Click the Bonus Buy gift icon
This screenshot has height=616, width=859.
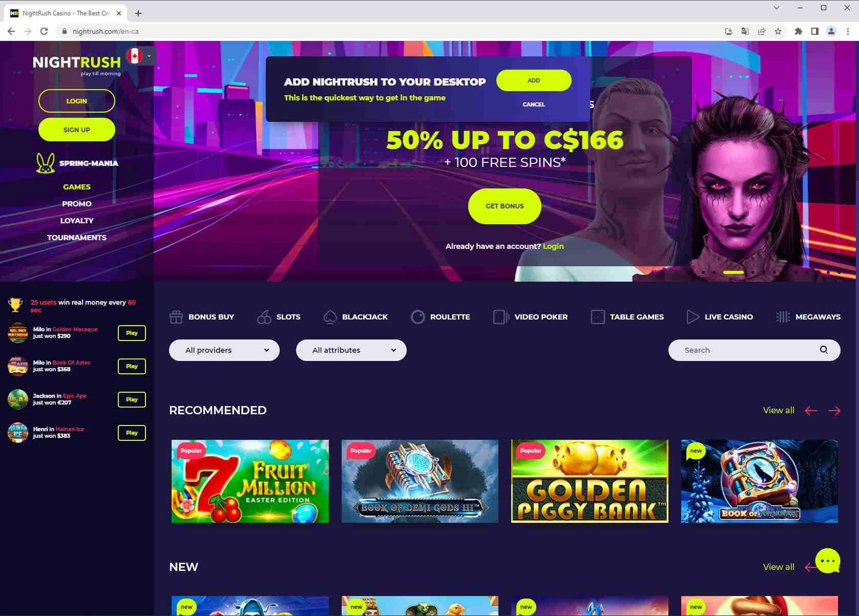[x=176, y=317]
